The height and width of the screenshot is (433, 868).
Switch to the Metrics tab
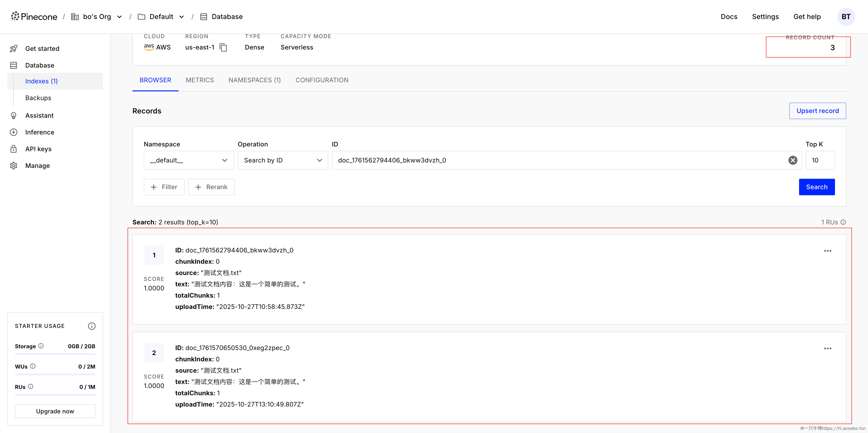click(x=199, y=80)
